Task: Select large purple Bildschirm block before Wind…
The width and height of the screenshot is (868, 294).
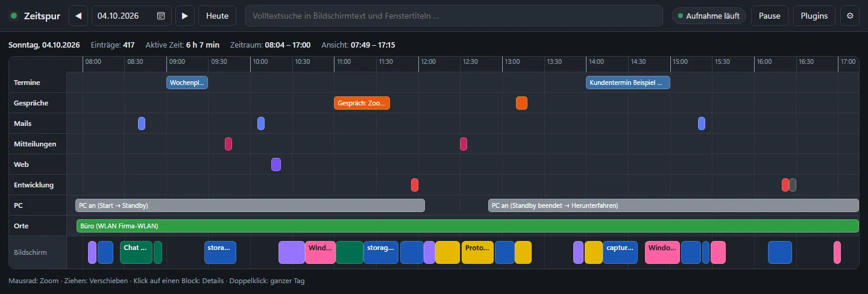Action: pos(292,252)
